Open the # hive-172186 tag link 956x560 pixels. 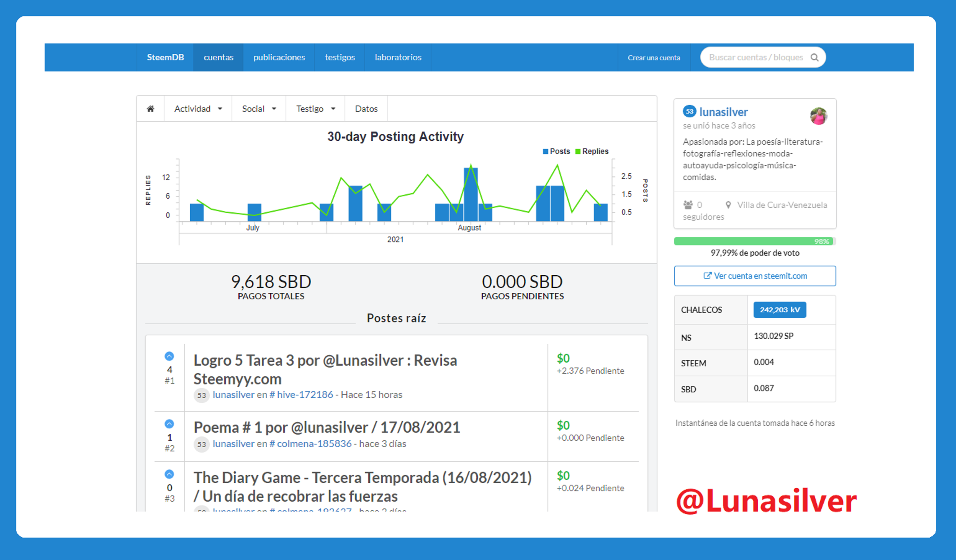pos(301,395)
